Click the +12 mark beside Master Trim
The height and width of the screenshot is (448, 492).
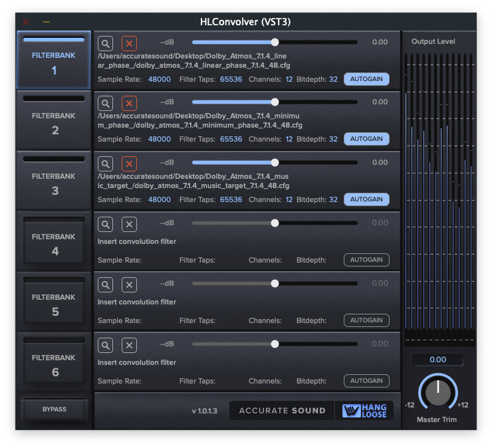point(463,405)
